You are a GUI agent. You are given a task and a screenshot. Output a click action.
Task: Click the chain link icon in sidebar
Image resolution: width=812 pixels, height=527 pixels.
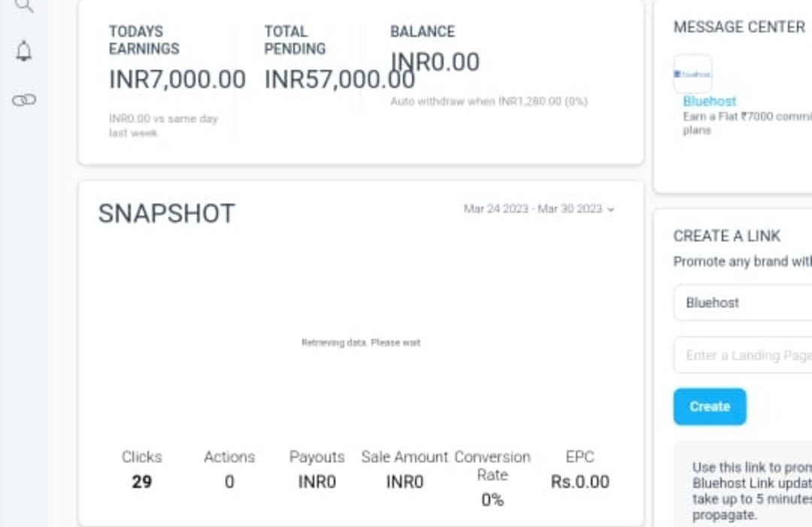point(24,100)
